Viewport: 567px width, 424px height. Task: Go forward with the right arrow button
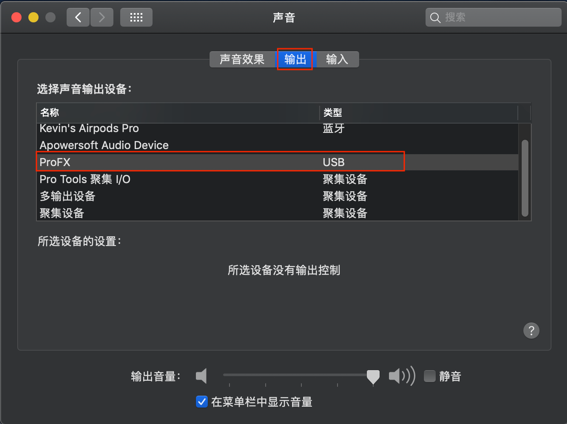coord(102,17)
